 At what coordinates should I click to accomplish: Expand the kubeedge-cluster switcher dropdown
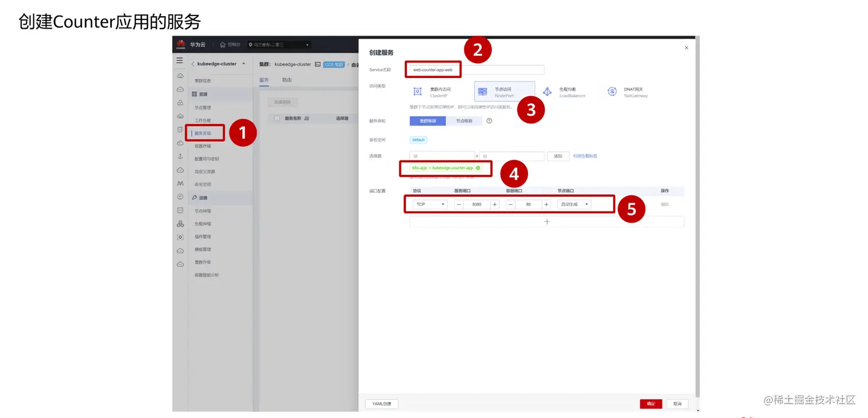click(x=243, y=64)
